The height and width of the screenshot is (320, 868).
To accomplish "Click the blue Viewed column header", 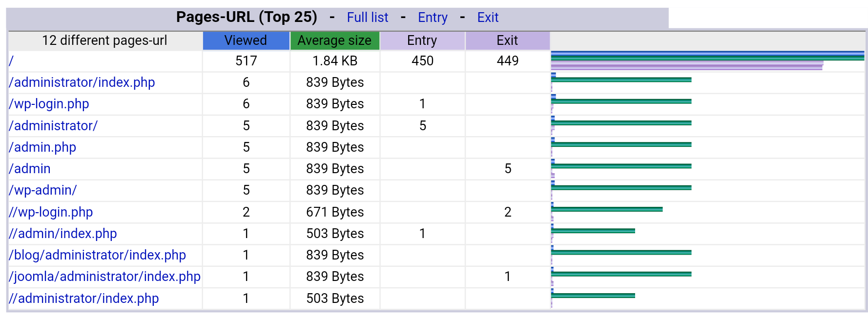I will pos(246,40).
